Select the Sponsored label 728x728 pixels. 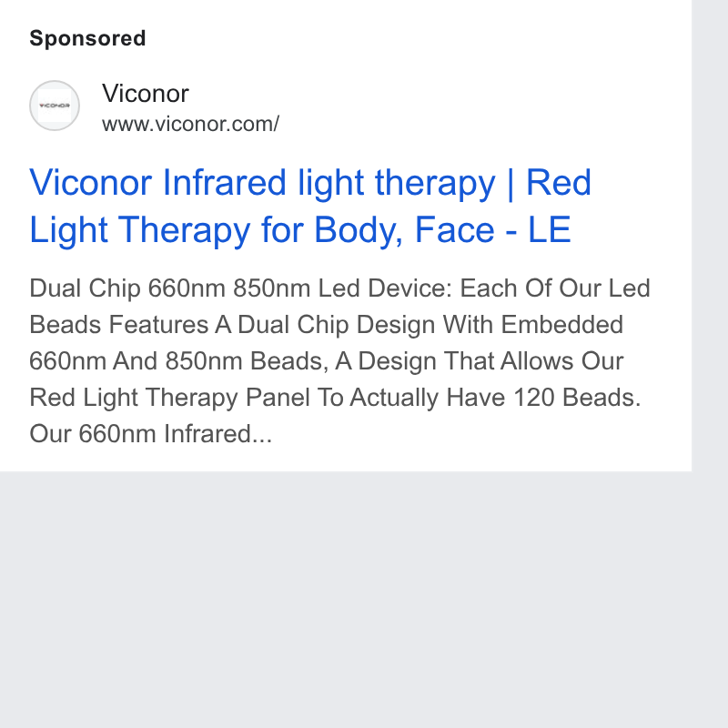tap(87, 38)
